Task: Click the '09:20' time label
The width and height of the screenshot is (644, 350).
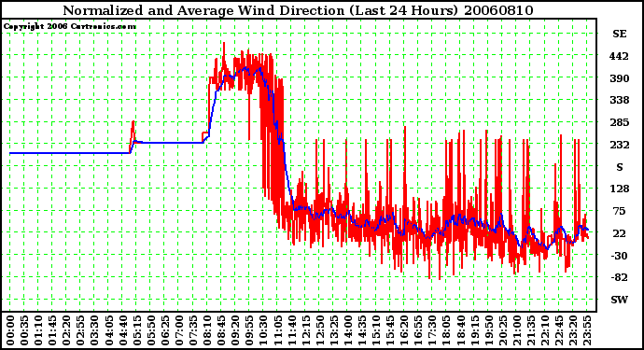Action: (235, 330)
